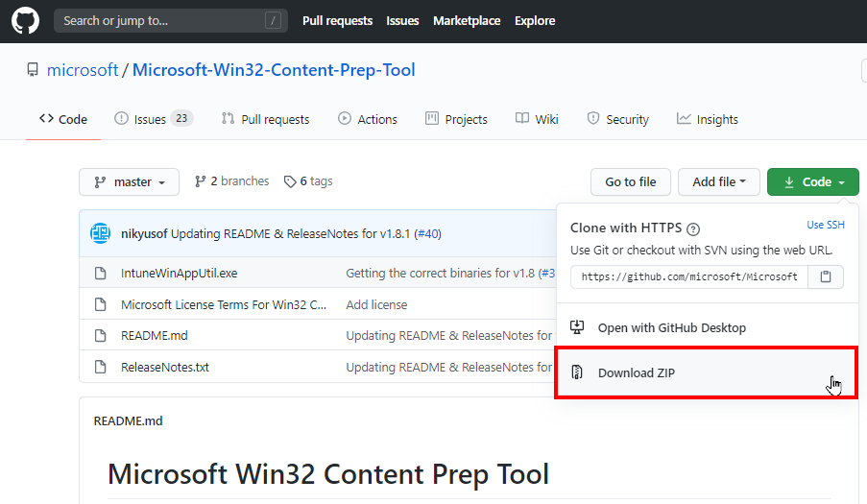Open the Updating README & ReleaseNotes commit message
The height and width of the screenshot is (504, 867).
(290, 234)
